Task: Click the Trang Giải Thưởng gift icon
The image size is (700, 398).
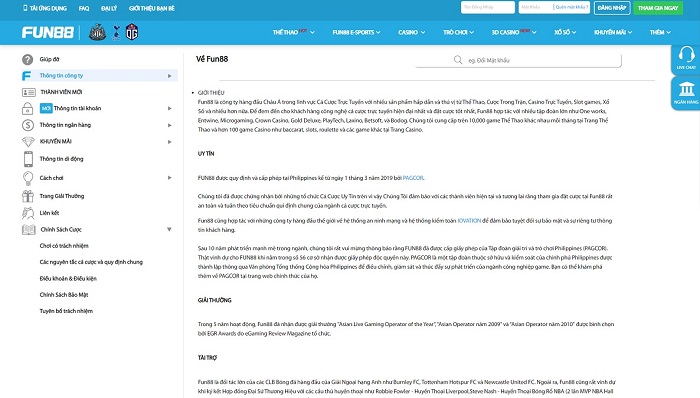Action: click(28, 196)
